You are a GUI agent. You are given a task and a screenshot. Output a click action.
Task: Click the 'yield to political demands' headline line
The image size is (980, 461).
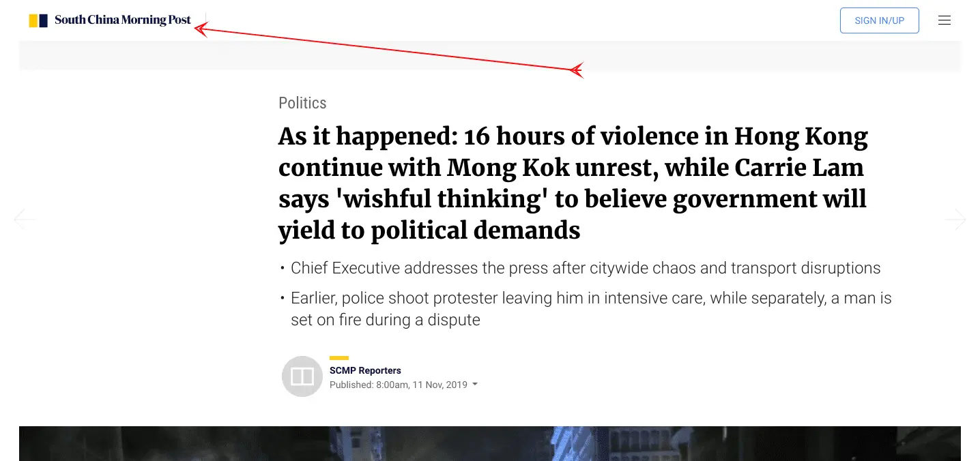click(x=429, y=231)
